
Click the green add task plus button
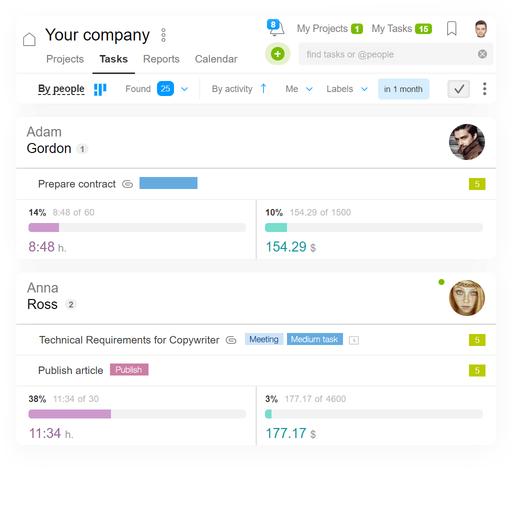coord(277,54)
